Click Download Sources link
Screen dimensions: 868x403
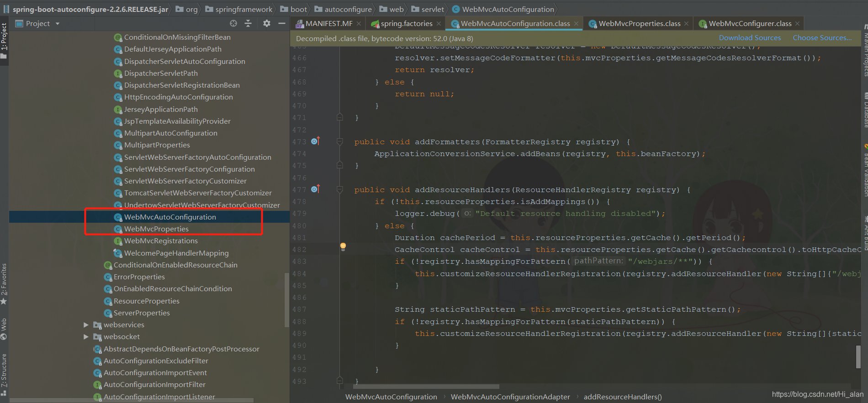point(750,38)
